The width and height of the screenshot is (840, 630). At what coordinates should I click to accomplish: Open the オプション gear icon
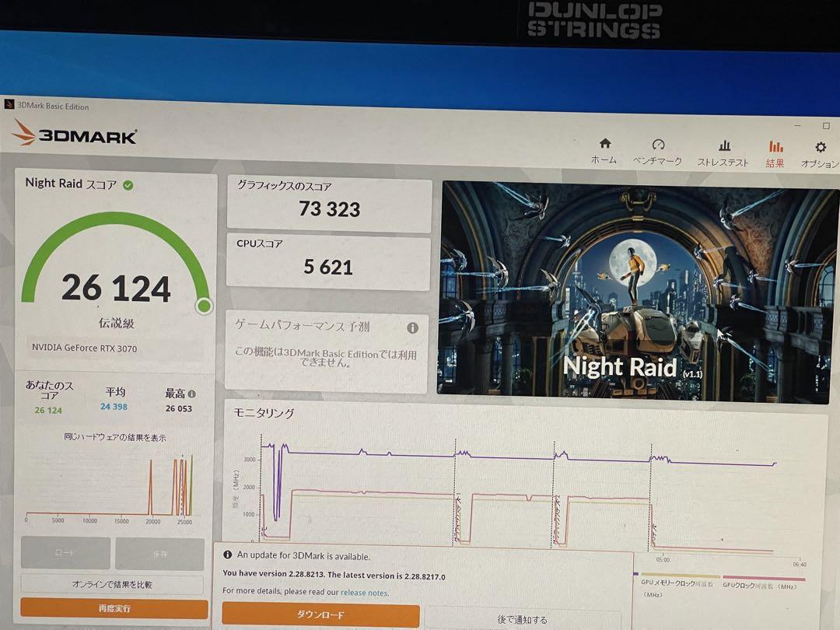(x=821, y=147)
